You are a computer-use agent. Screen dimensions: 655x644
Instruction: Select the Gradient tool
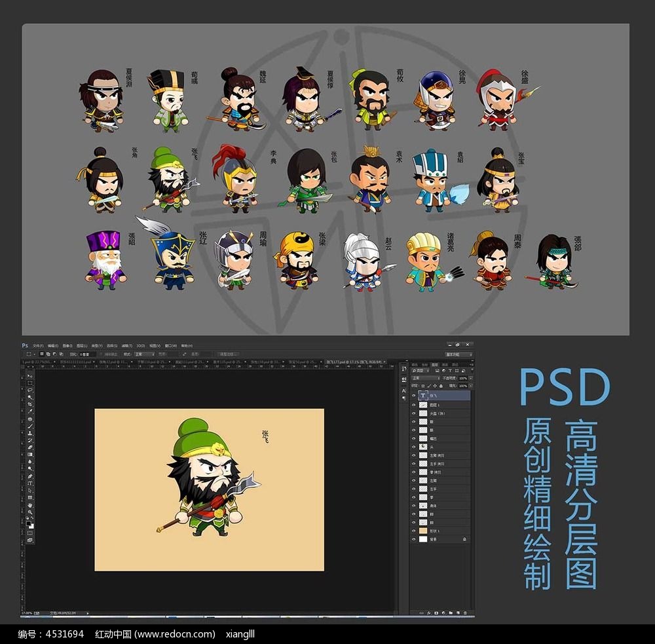[30, 454]
